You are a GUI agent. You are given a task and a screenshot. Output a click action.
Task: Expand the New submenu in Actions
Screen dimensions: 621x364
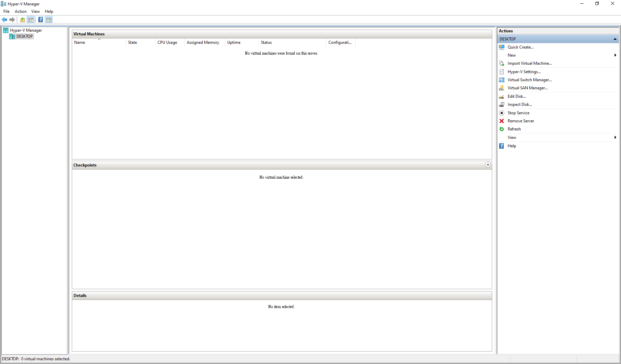point(615,55)
